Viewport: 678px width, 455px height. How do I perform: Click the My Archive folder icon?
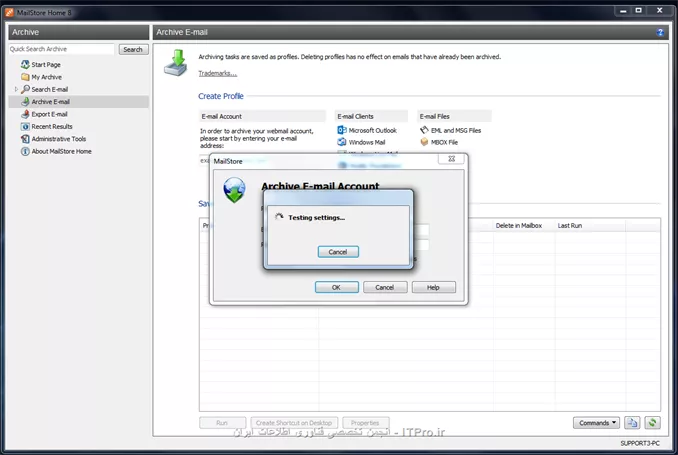pyautogui.click(x=25, y=77)
